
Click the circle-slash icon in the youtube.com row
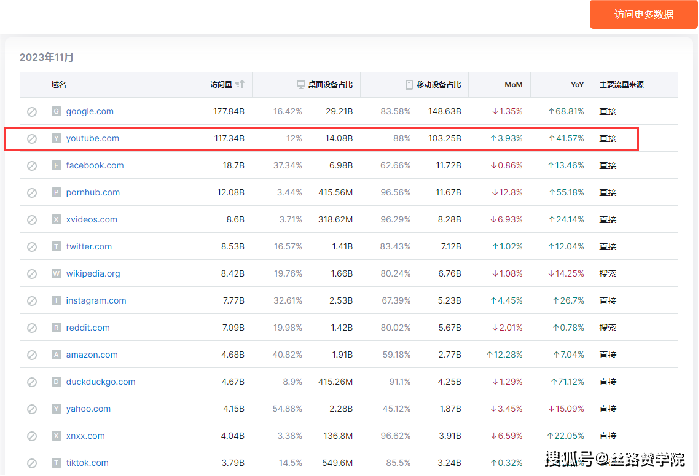click(x=32, y=139)
